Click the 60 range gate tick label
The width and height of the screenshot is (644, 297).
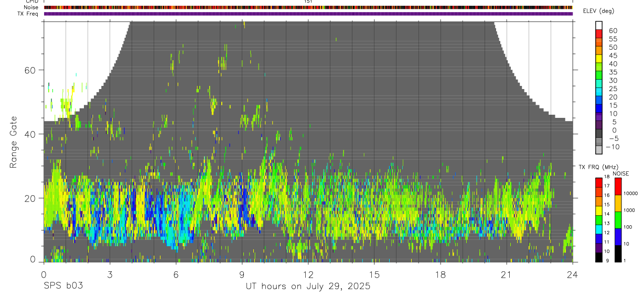[x=29, y=70]
